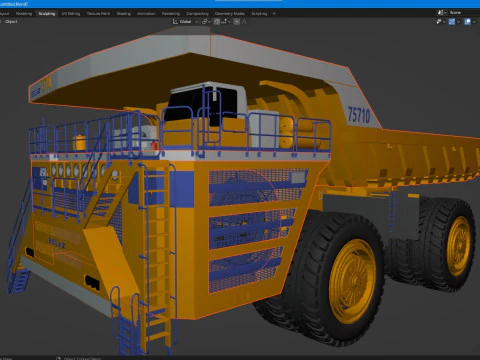This screenshot has height=360, width=480.
Task: Open the UV Editing workspace tab
Action: click(71, 14)
